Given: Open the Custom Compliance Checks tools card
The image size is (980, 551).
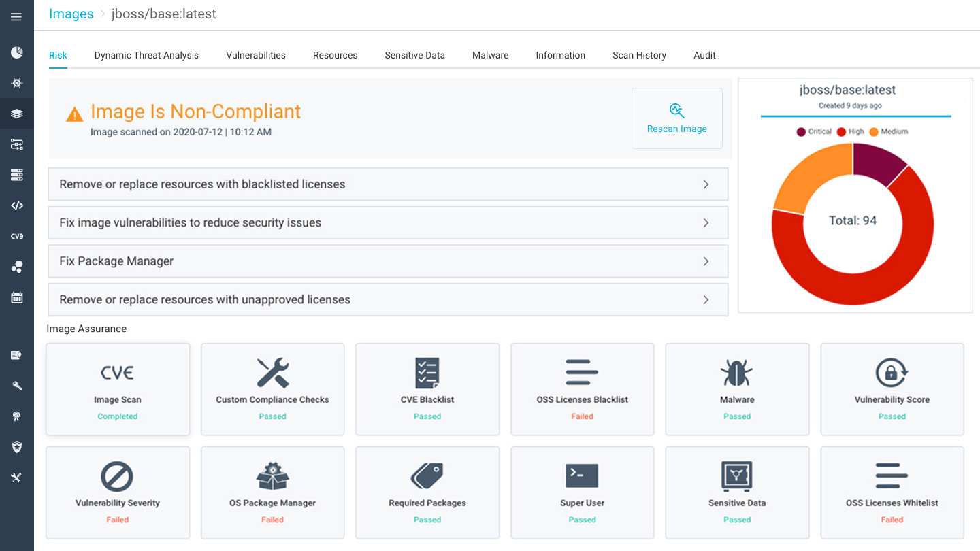Looking at the screenshot, I should click(x=272, y=389).
